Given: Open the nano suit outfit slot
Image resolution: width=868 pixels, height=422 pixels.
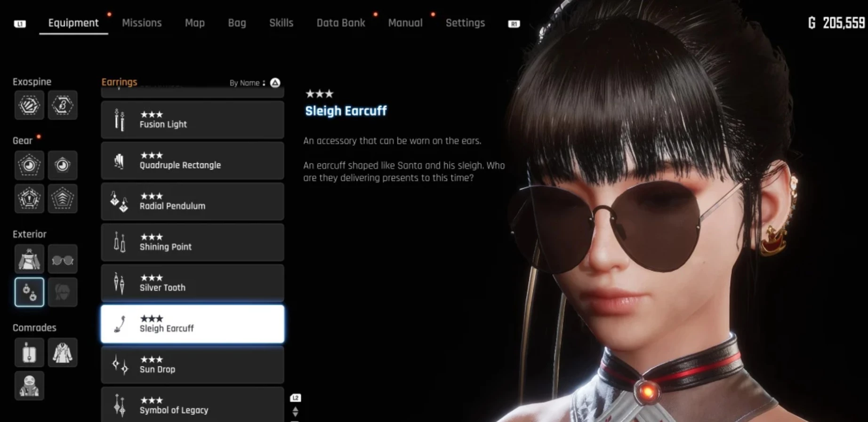Looking at the screenshot, I should (x=29, y=259).
